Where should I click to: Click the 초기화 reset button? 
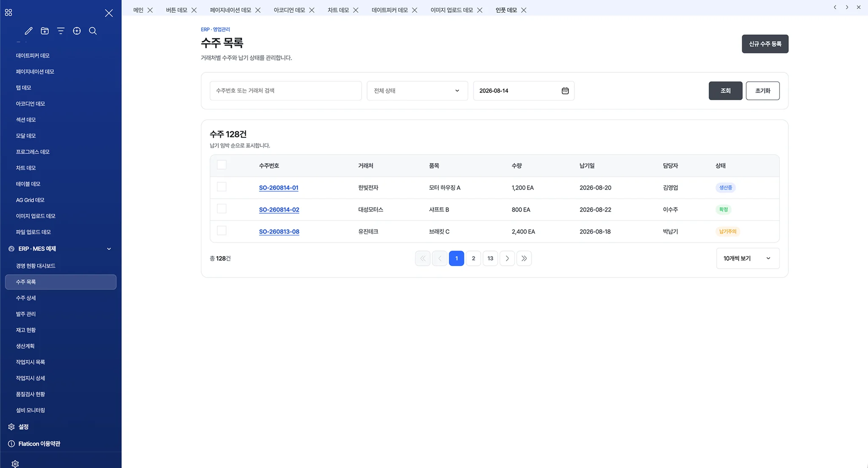click(x=762, y=91)
